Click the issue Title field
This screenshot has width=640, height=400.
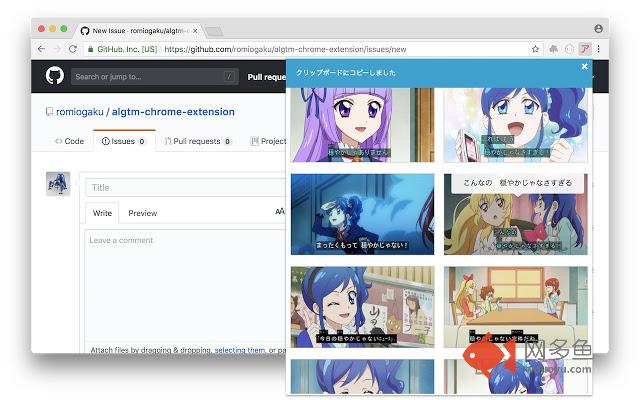186,188
